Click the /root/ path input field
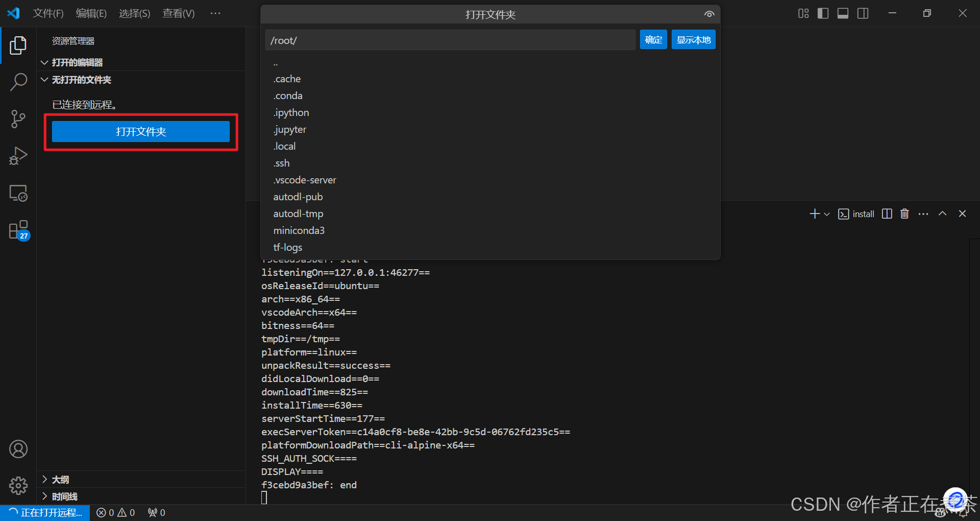Screen dimensions: 980x521 (450, 40)
